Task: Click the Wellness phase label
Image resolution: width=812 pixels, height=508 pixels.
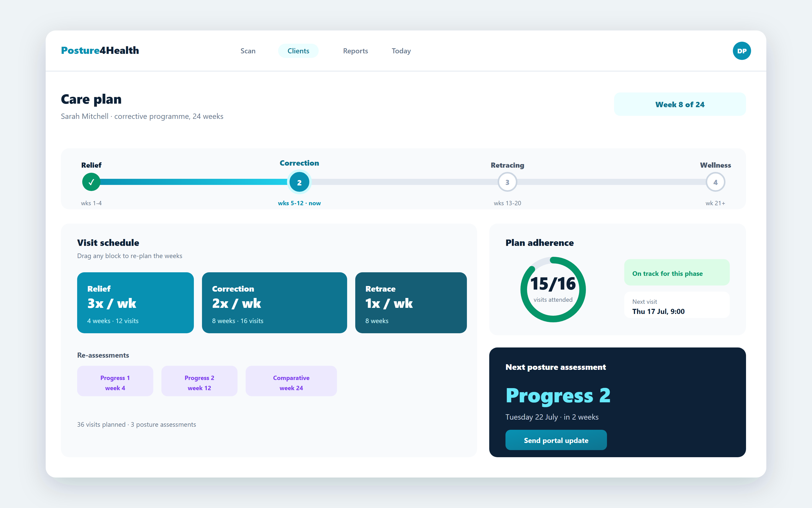Action: pos(715,165)
